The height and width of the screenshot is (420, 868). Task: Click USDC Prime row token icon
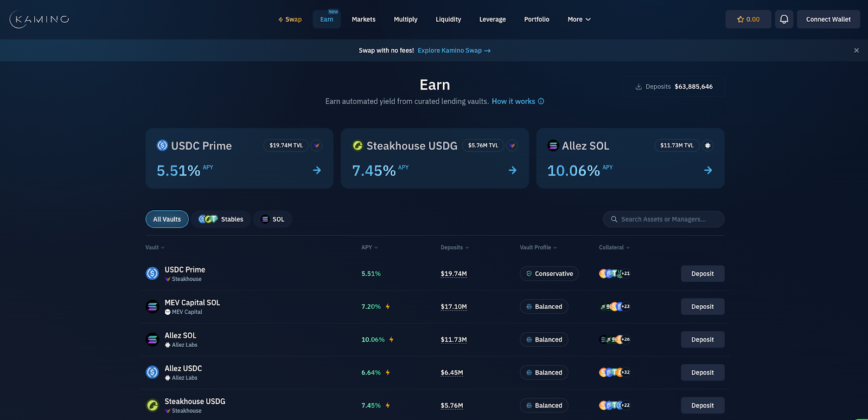[x=152, y=274]
